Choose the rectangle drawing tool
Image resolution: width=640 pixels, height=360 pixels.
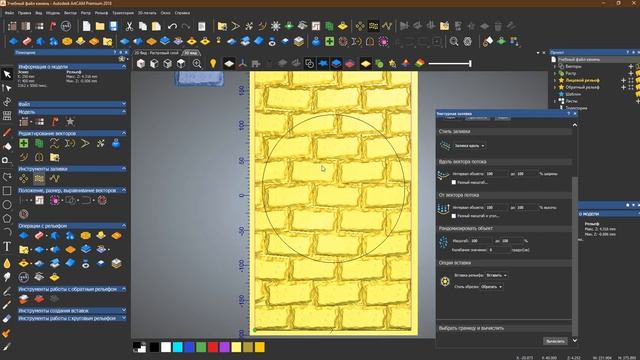point(7,191)
